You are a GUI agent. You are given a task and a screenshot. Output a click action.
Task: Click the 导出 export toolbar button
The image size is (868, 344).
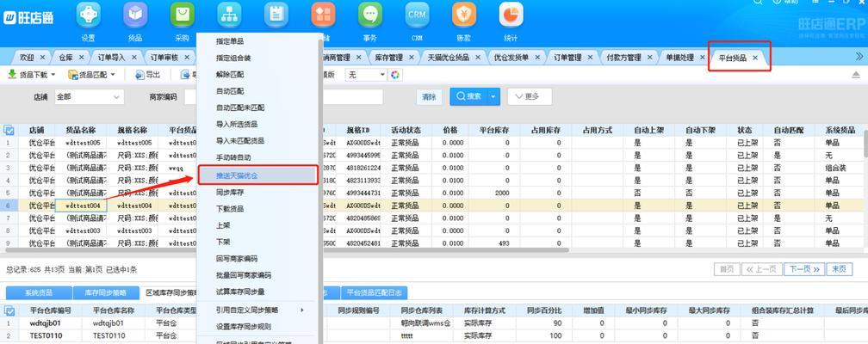146,75
